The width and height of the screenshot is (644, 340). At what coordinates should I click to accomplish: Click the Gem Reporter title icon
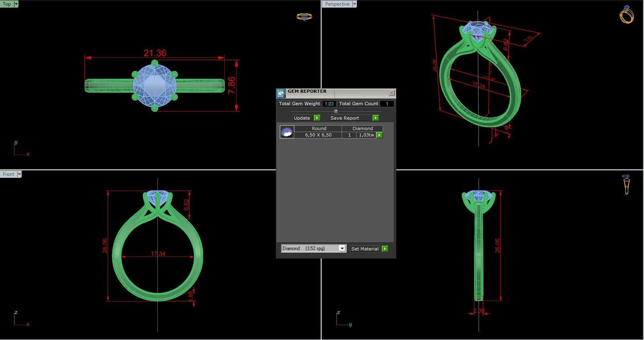pyautogui.click(x=281, y=93)
